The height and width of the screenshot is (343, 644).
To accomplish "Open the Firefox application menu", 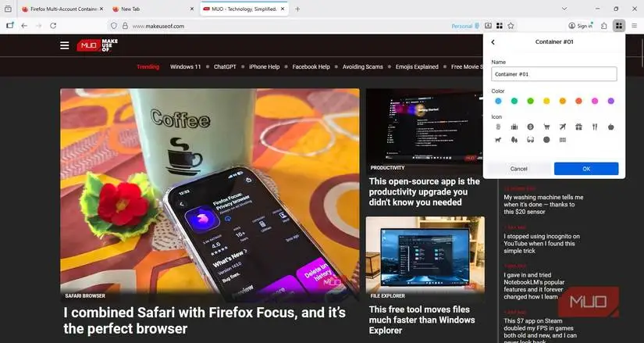I will (x=634, y=26).
